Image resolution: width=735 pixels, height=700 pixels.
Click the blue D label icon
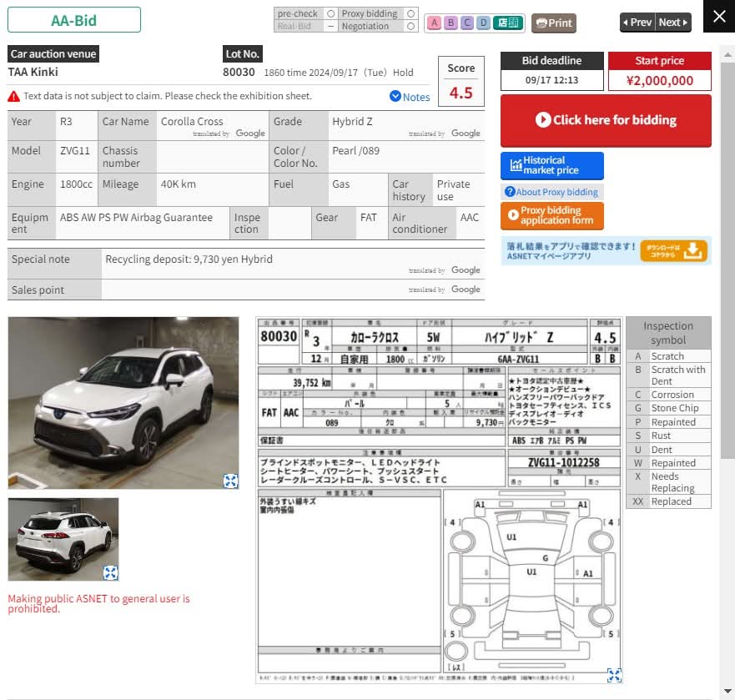coord(484,23)
